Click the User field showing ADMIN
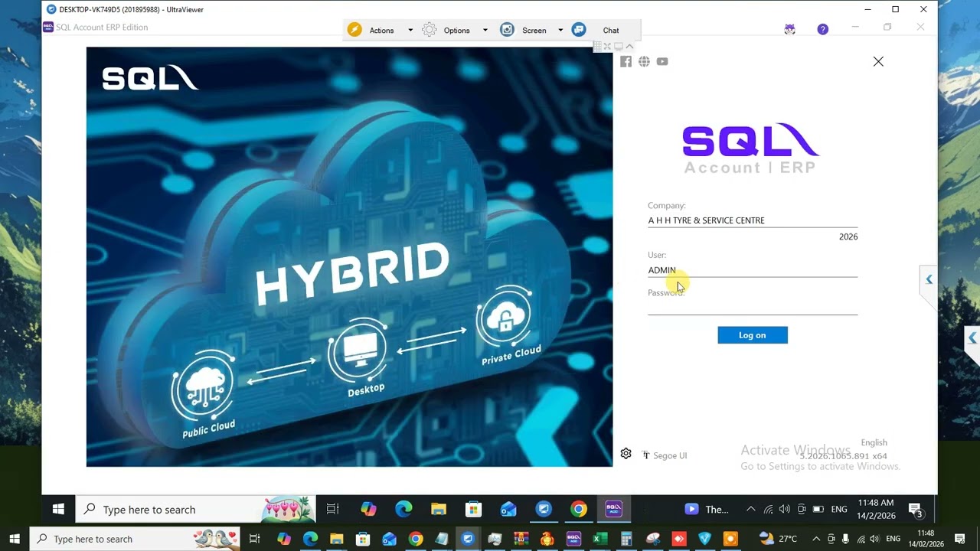This screenshot has width=980, height=551. tap(753, 270)
